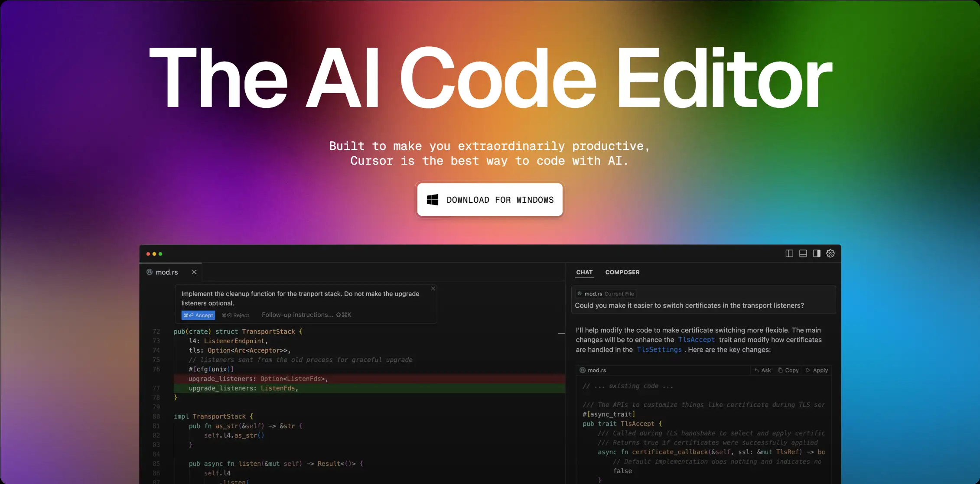
Task: Click 'pub trait TlsAccept {' in chat code
Action: click(x=622, y=424)
